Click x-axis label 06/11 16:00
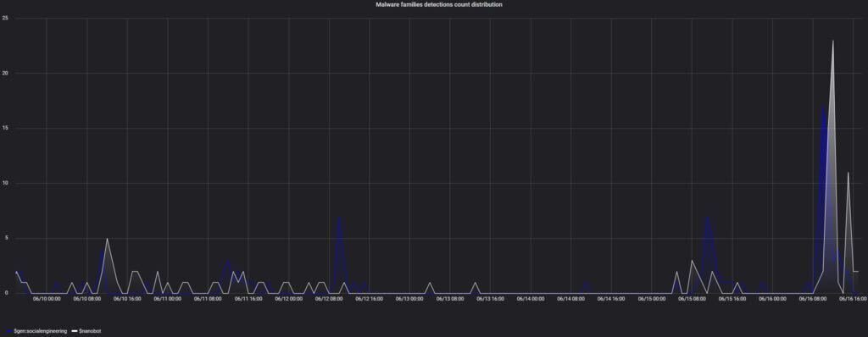Viewport: 868px width, 337px height. click(248, 300)
